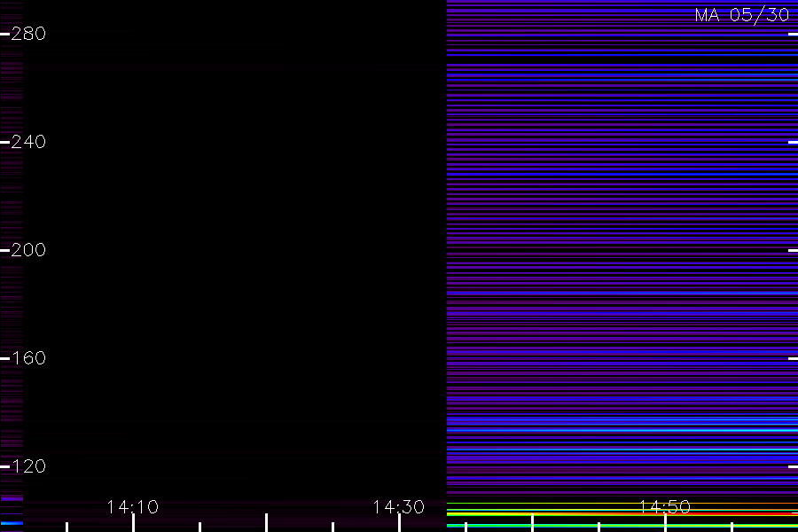The height and width of the screenshot is (532, 798).
Task: Click the 14:10 time label
Action: tap(133, 507)
